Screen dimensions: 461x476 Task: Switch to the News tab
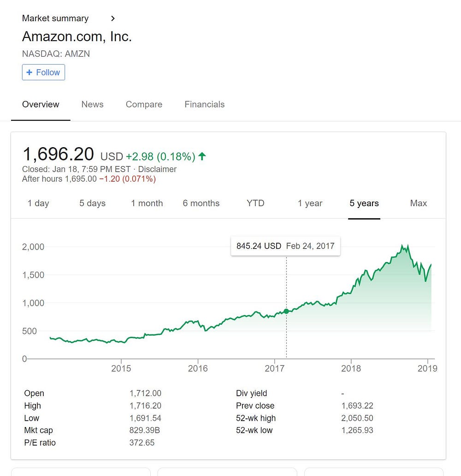pyautogui.click(x=92, y=104)
